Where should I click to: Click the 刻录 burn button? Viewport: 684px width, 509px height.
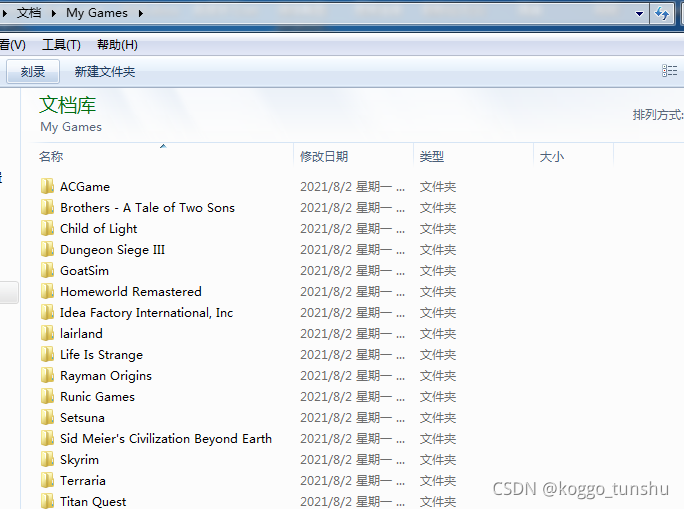(x=33, y=72)
